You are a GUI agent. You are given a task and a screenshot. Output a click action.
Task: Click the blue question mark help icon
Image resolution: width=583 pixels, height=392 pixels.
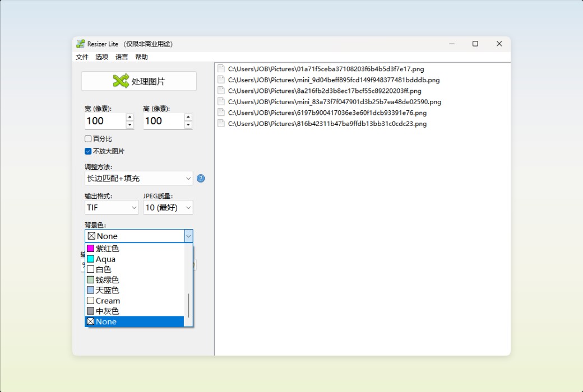(x=201, y=178)
